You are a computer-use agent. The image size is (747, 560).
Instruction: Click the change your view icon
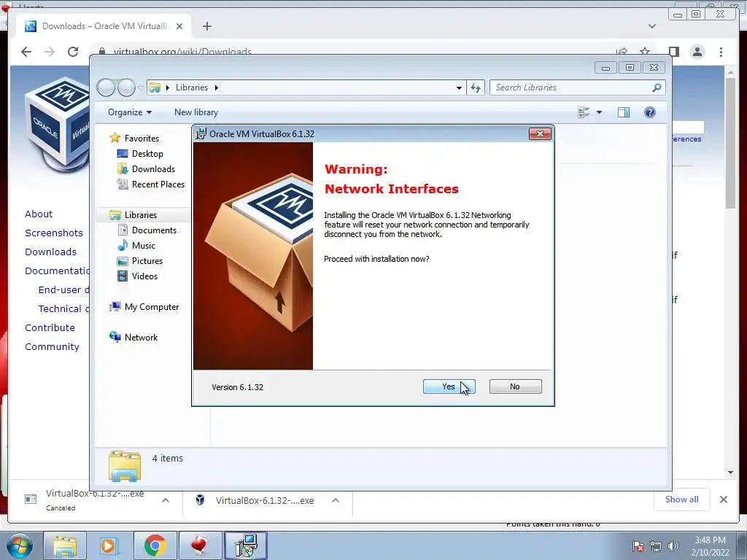[584, 112]
